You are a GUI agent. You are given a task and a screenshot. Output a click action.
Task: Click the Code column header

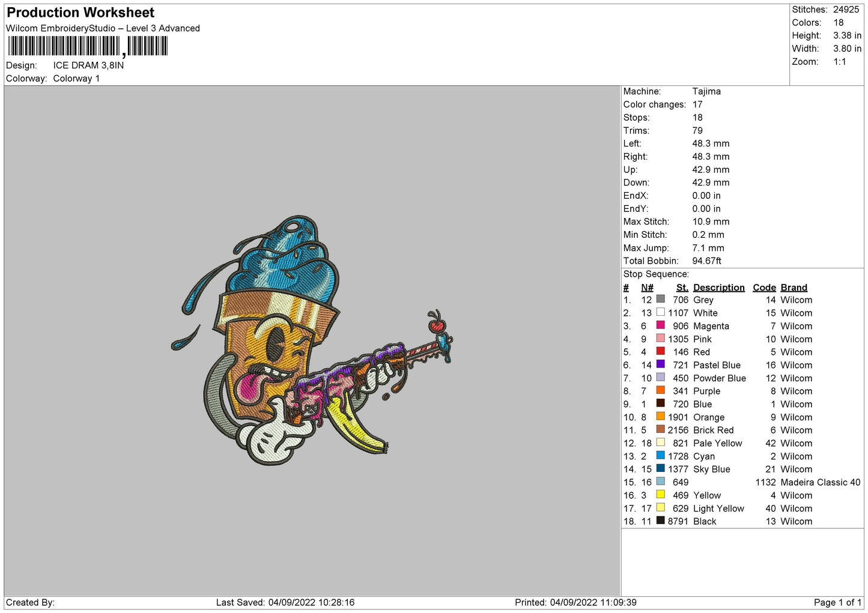[x=764, y=288]
